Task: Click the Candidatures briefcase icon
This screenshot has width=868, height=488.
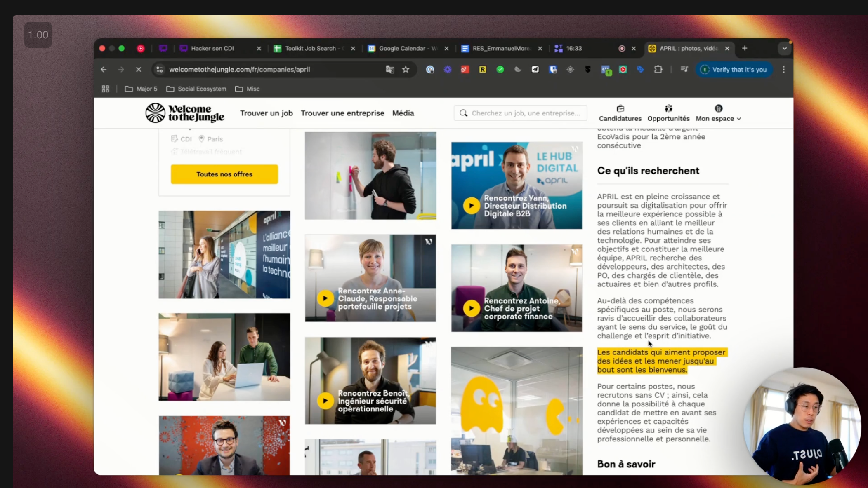Action: coord(620,109)
